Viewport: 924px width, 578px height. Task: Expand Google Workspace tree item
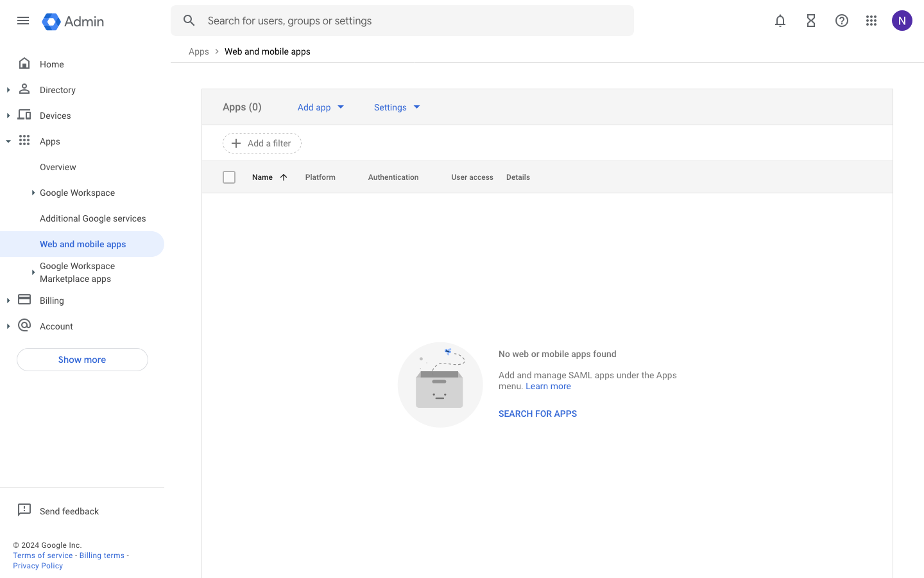[33, 193]
